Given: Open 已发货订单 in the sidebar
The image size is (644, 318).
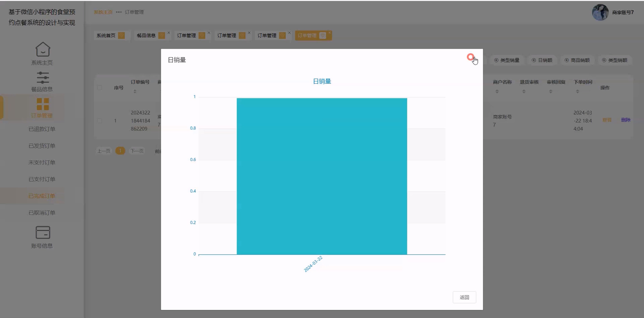Looking at the screenshot, I should pyautogui.click(x=42, y=146).
